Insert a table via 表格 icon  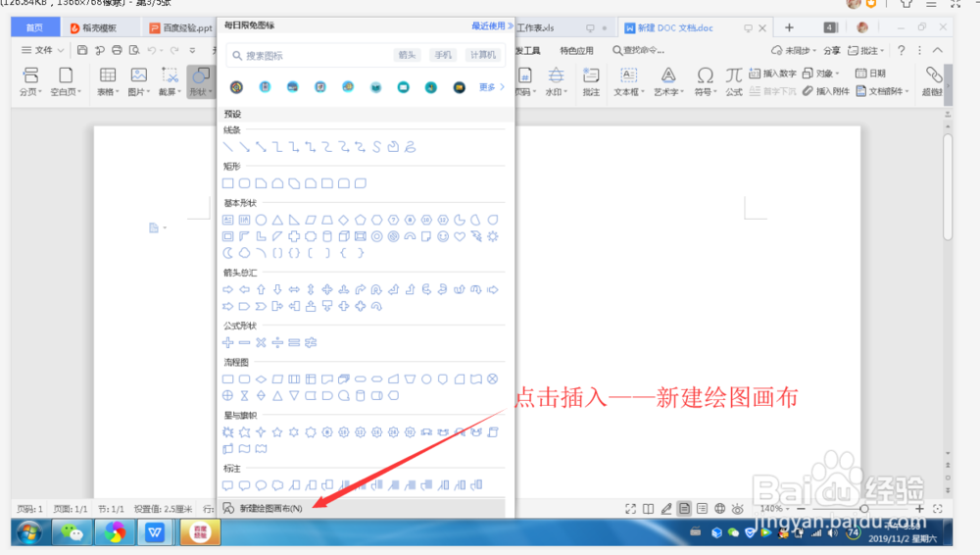tap(108, 81)
